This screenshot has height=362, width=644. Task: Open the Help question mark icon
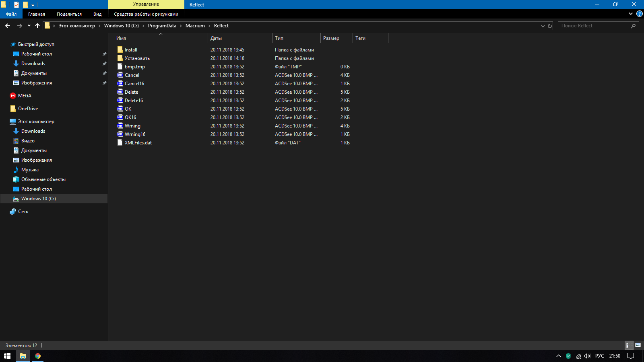coord(639,14)
